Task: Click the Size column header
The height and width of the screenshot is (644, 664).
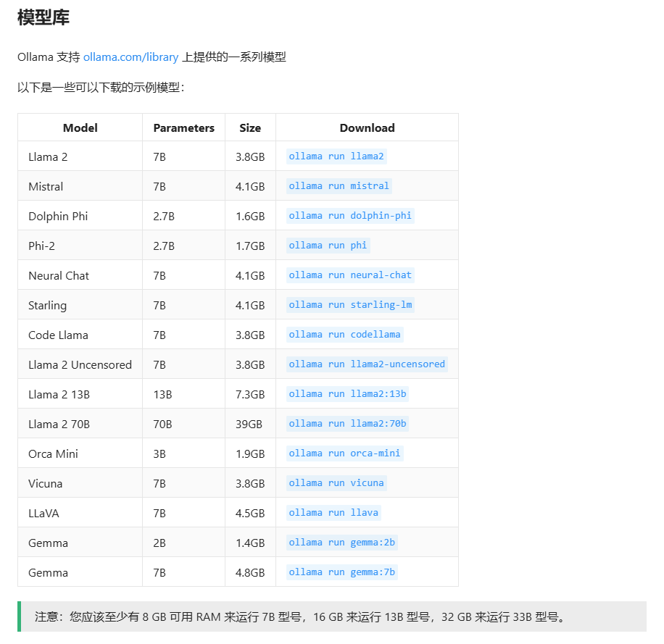Action: click(x=250, y=127)
